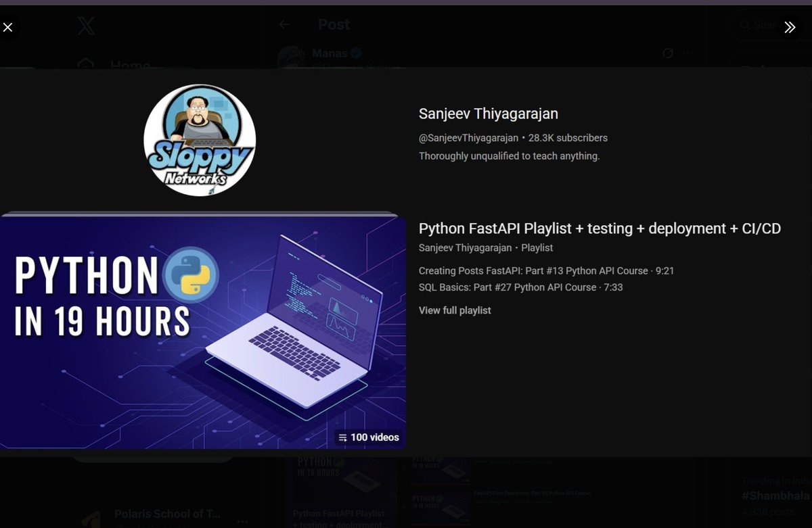
Task: Click the dimmed Python FastAPI Playlist caption
Action: pos(339,519)
